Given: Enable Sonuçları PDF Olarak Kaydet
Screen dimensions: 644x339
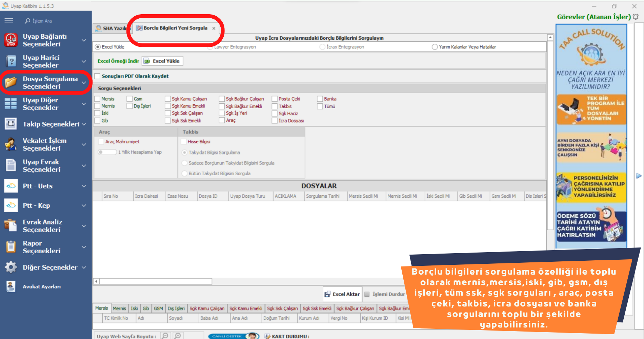Looking at the screenshot, I should pos(97,76).
